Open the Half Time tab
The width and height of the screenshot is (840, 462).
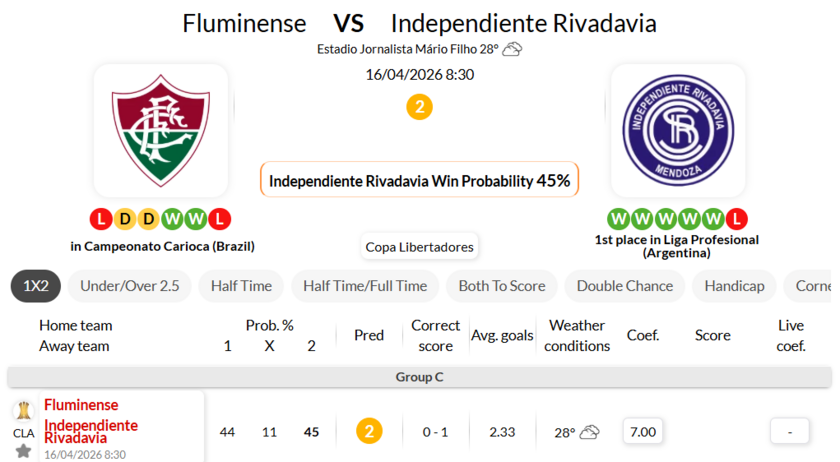(x=241, y=286)
